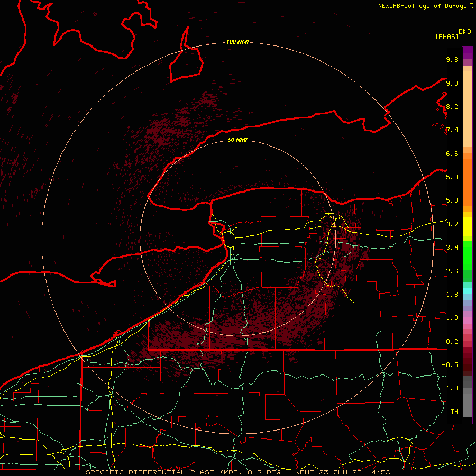This screenshot has height=476, width=476.
Task: Click the Specific Differential Phase caption at bottom
Action: pyautogui.click(x=237, y=472)
